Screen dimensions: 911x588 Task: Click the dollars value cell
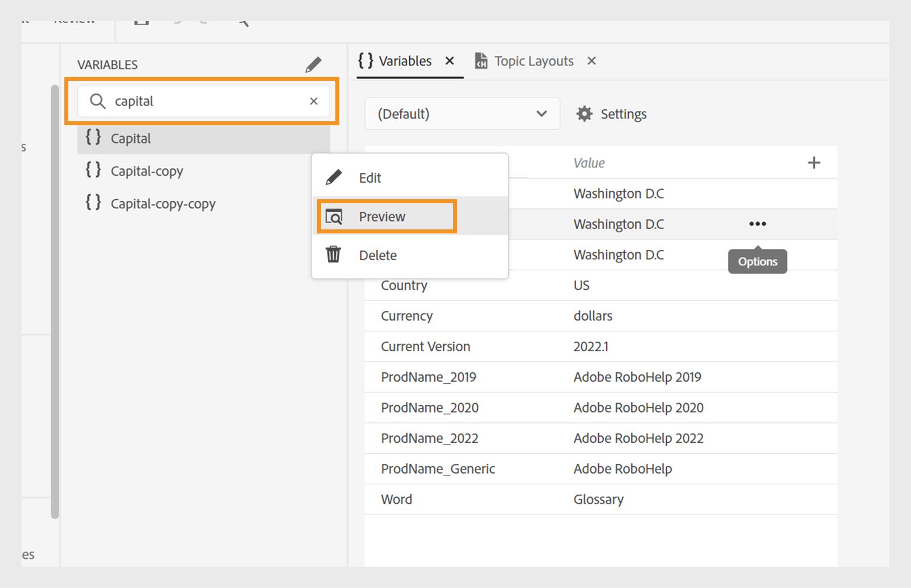(x=593, y=316)
